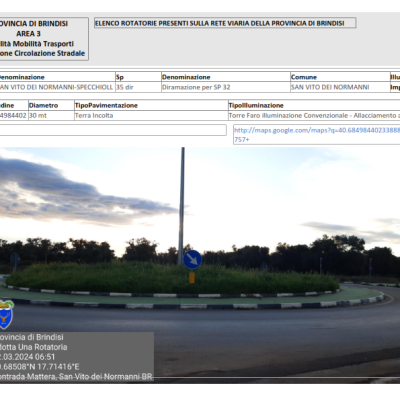Select the San Vito dei Normanni-Specchiolla road name field
Viewport: 400px width, 400px height.
click(57, 87)
